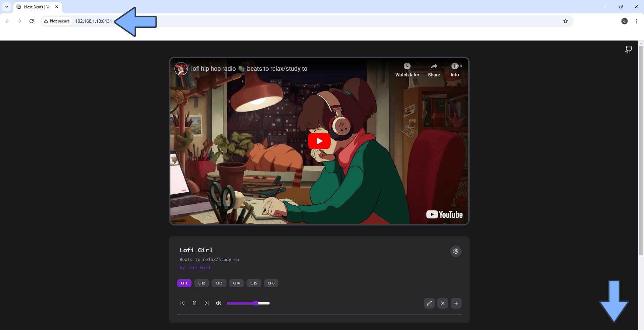Bookmark this page with star icon

click(566, 21)
